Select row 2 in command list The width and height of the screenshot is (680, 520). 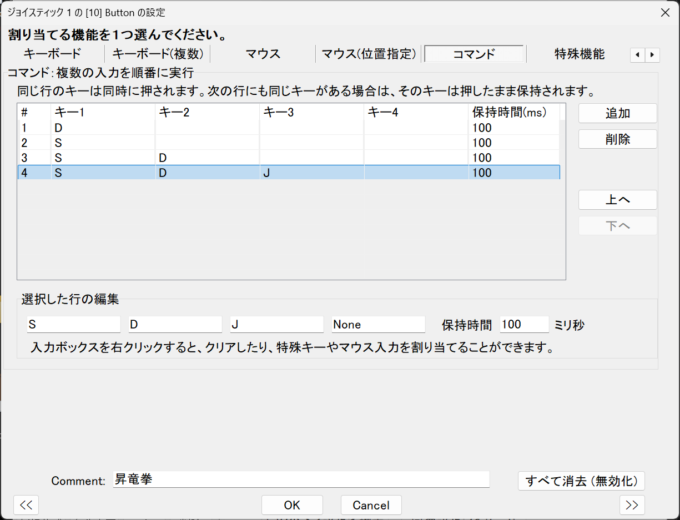point(288,143)
